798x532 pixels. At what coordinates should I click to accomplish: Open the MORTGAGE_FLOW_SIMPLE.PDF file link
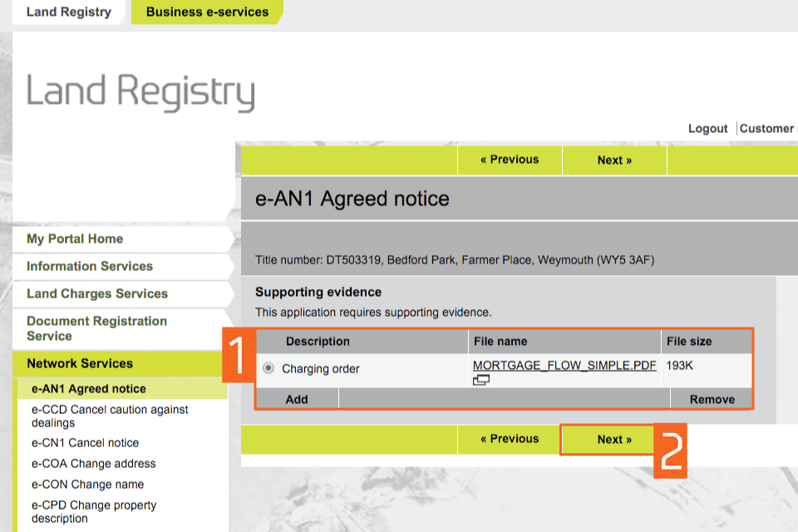click(564, 365)
